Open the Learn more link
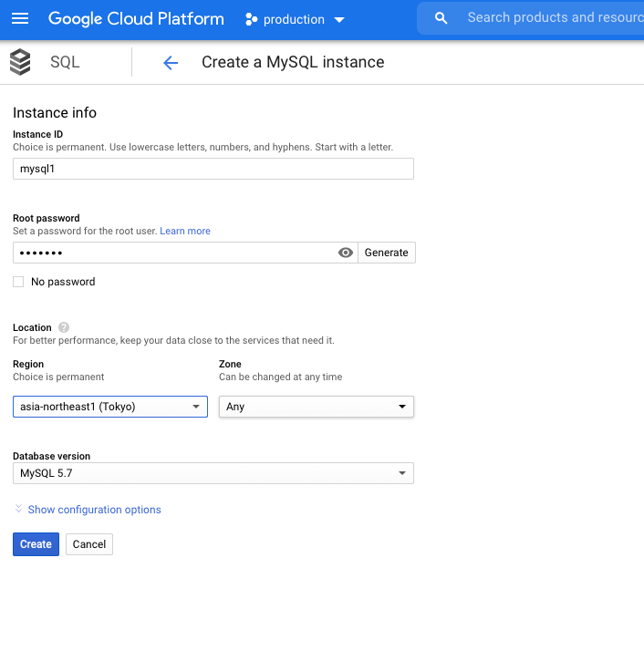The image size is (644, 651). (185, 232)
